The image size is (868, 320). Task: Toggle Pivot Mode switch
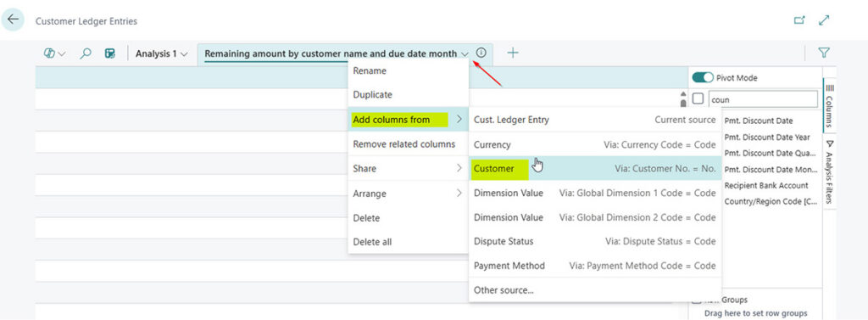click(x=703, y=77)
